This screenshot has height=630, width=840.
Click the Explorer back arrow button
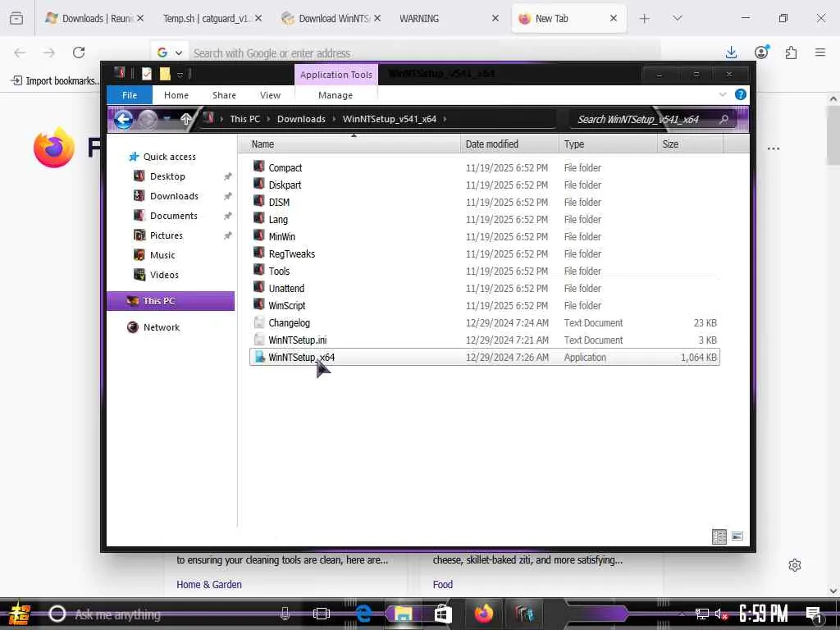[x=123, y=119]
